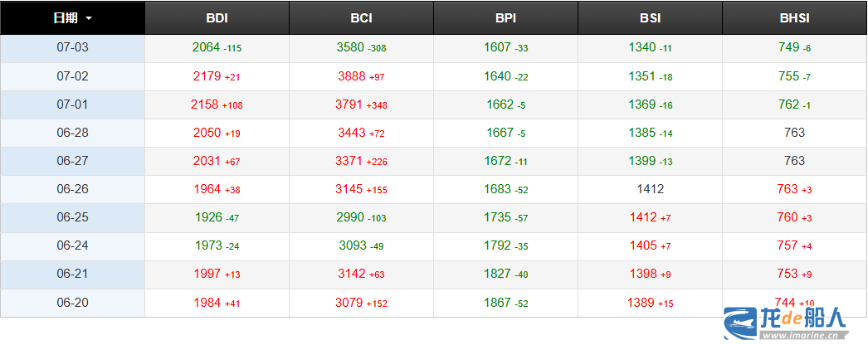Click the imarine ship logo icon
Screen dimensions: 868x345
click(741, 323)
